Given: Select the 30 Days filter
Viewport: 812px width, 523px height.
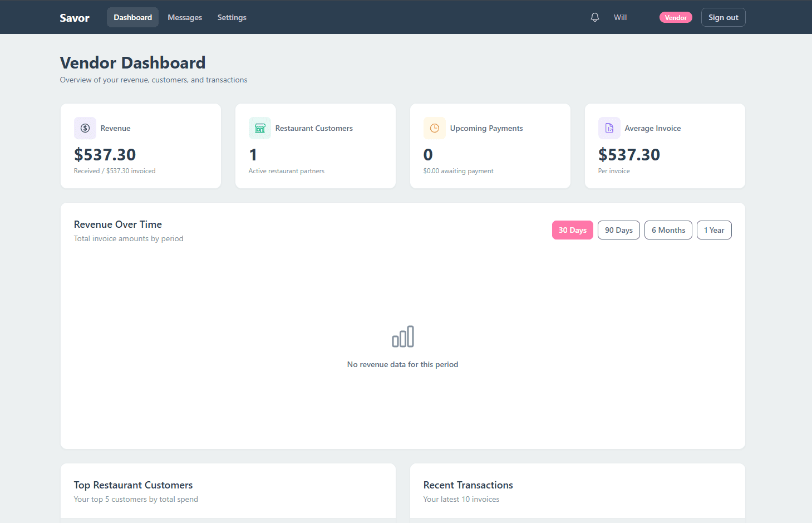Looking at the screenshot, I should (572, 229).
